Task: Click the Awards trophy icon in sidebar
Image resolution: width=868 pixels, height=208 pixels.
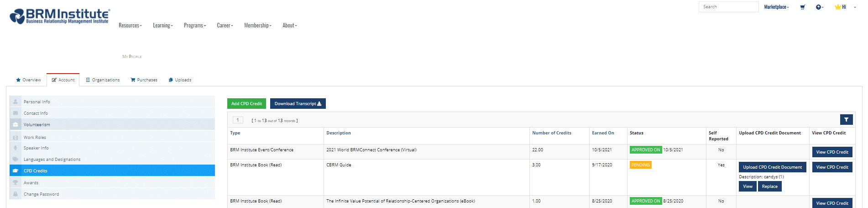Action: click(x=16, y=182)
